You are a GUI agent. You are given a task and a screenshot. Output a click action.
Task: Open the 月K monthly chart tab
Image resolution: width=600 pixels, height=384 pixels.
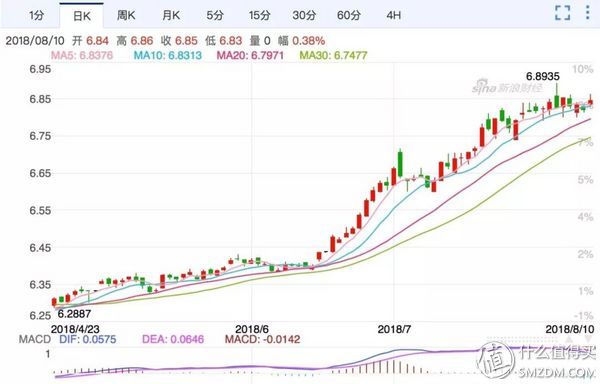point(171,15)
